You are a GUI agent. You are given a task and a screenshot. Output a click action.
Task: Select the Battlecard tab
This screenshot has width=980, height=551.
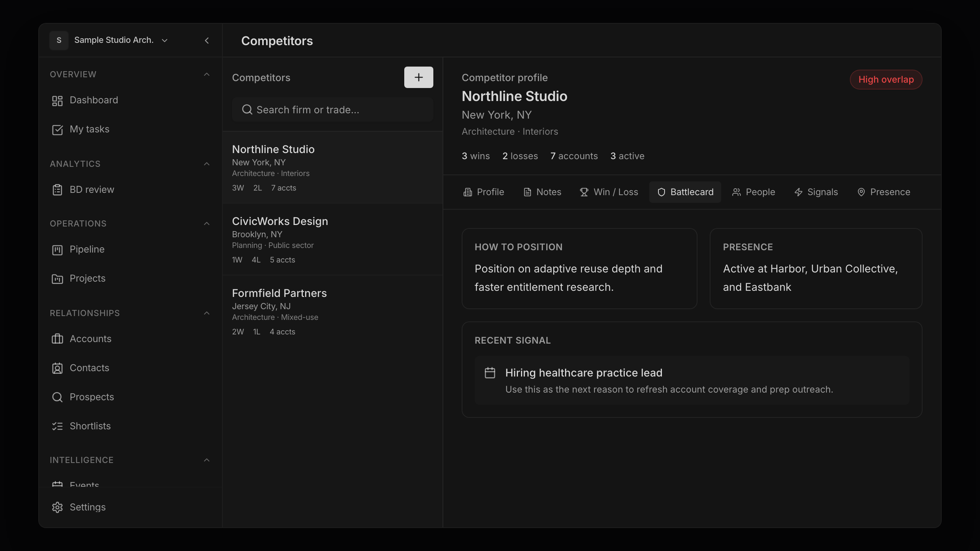point(685,192)
